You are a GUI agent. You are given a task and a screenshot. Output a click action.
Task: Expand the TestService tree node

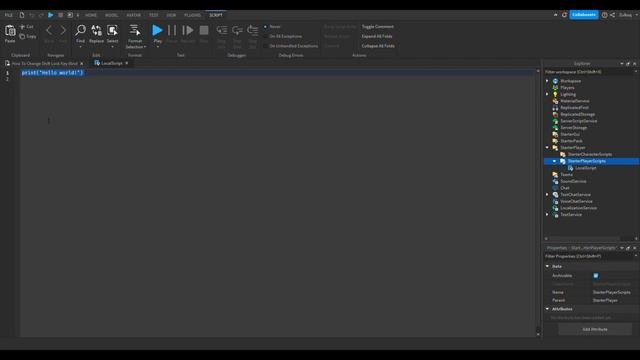[547, 215]
